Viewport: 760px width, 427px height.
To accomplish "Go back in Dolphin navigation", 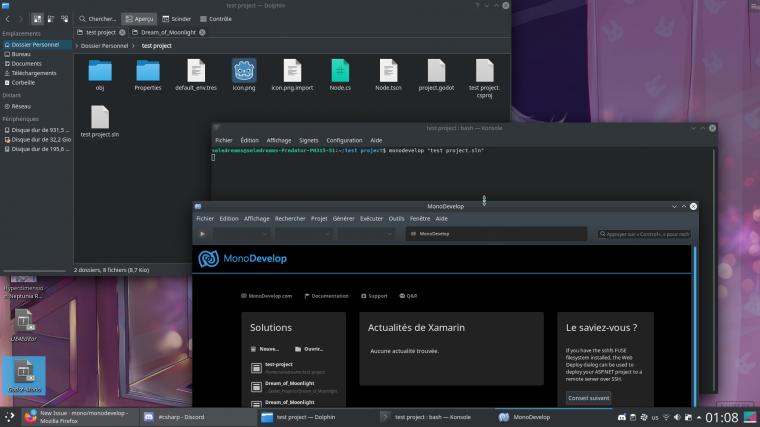I will pyautogui.click(x=7, y=19).
